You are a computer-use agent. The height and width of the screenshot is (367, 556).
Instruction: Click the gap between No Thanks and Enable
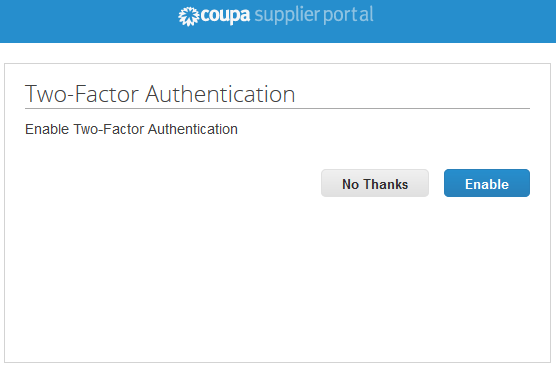437,183
